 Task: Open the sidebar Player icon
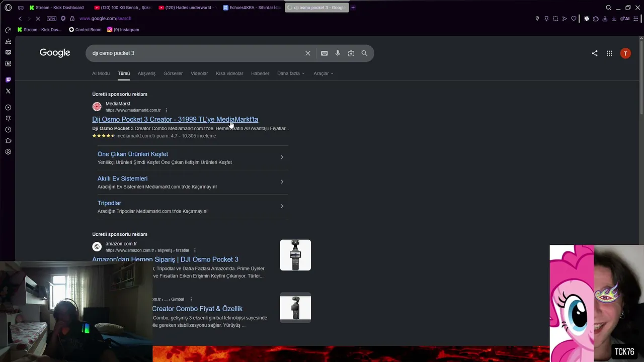[8, 108]
